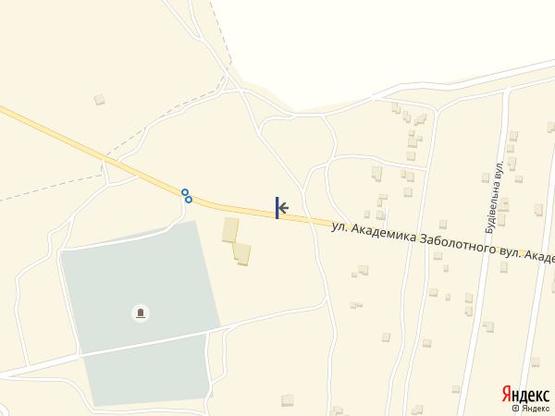This screenshot has height=416, width=555.
Task: Select the blue double-circle marker on road
Action: (187, 196)
